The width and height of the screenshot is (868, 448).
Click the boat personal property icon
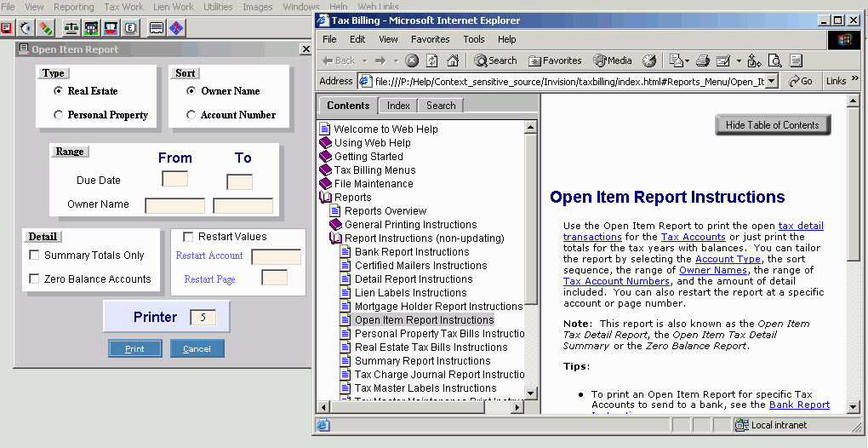click(x=111, y=27)
